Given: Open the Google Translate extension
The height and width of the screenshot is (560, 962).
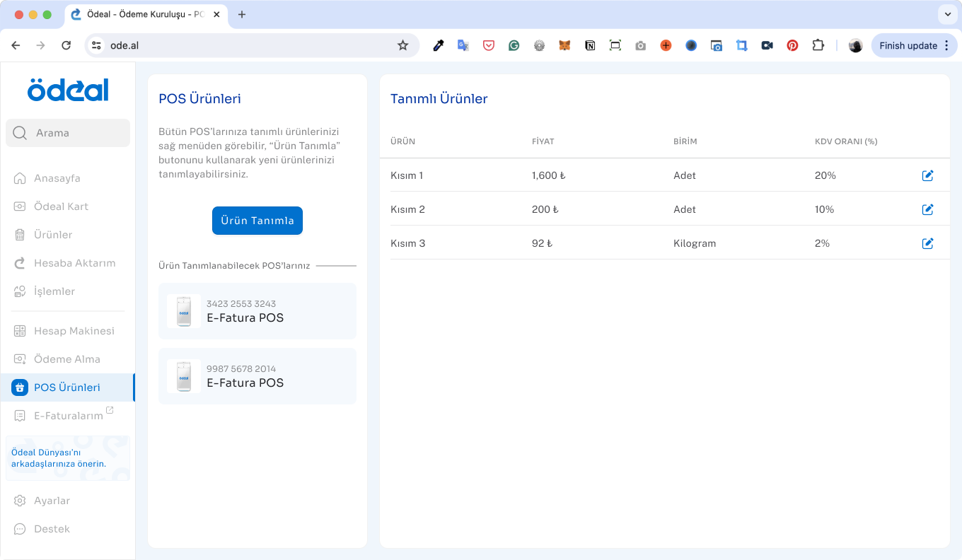Looking at the screenshot, I should point(463,45).
